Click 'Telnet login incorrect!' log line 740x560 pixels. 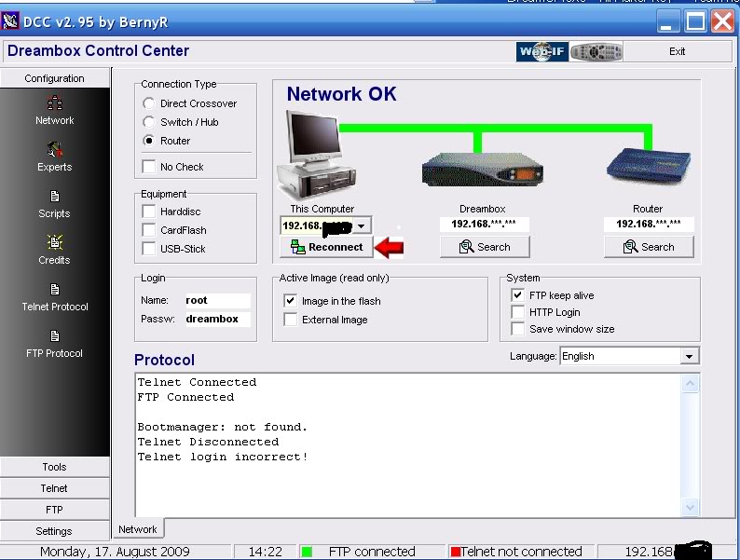pyautogui.click(x=223, y=457)
